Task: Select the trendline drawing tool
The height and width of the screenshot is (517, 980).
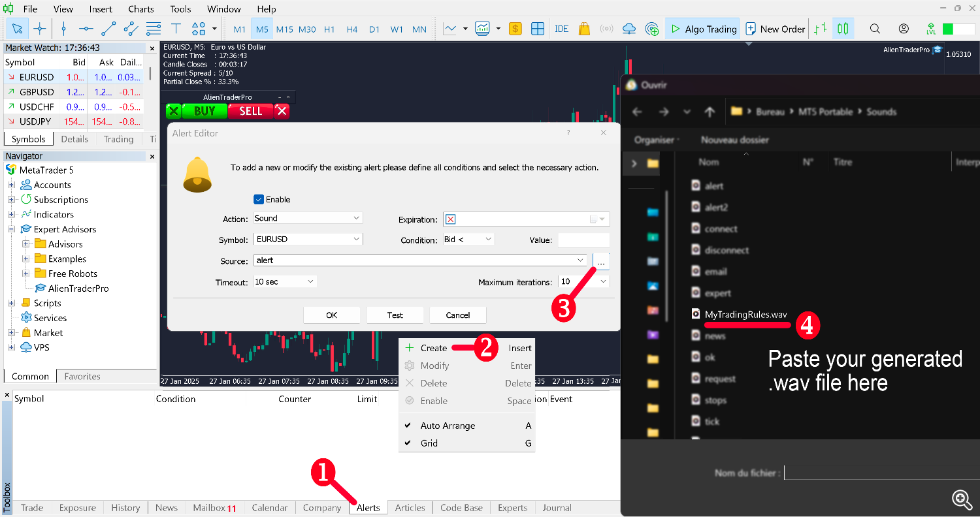Action: tap(108, 29)
